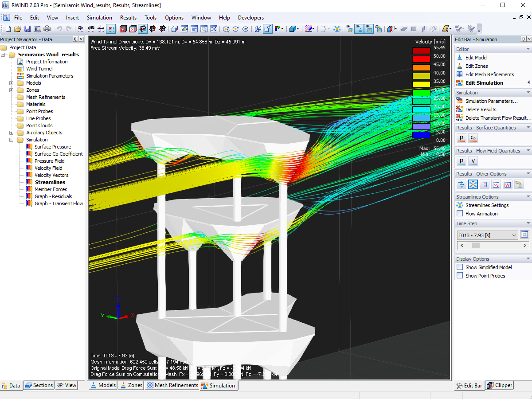
Task: Open time step settings icon beside dropdown
Action: click(525, 235)
